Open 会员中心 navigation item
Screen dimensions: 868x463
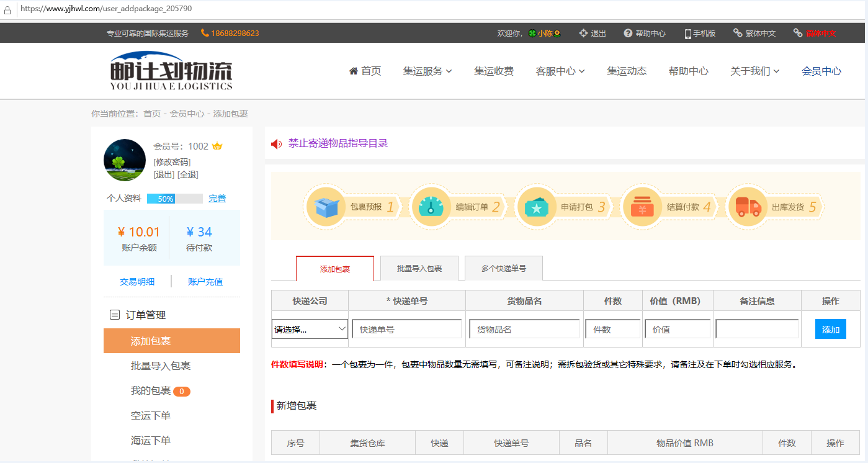click(x=821, y=71)
